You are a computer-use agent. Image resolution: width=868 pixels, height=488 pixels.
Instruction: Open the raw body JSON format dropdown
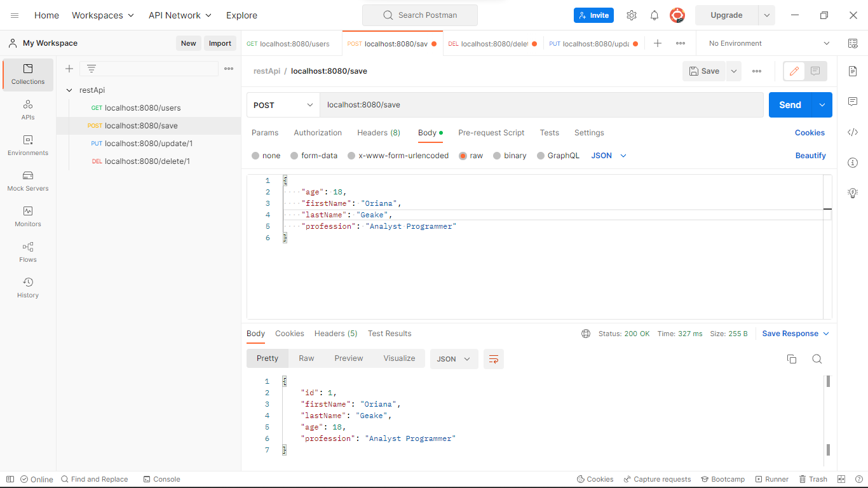tap(609, 156)
